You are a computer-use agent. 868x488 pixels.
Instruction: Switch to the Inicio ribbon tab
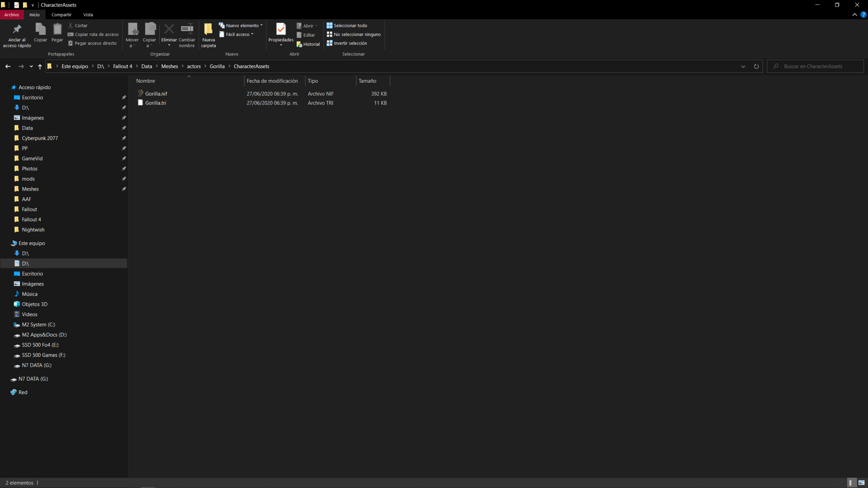(x=34, y=14)
